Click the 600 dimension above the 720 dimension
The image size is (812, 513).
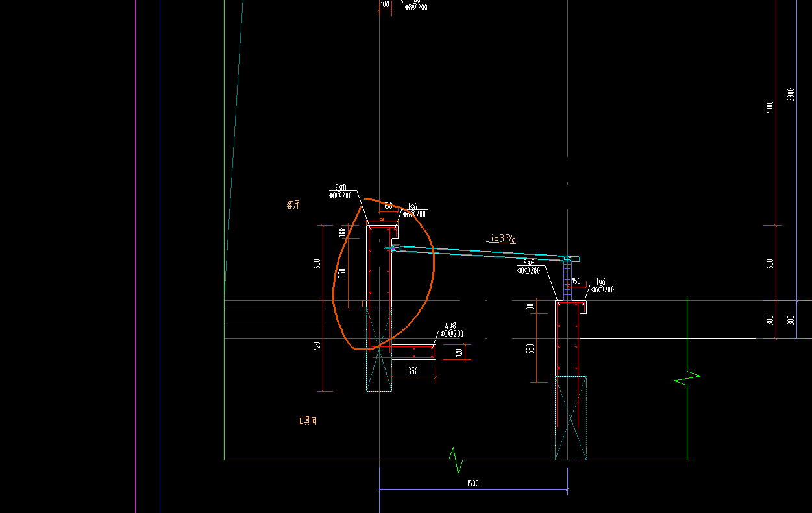pyautogui.click(x=317, y=264)
